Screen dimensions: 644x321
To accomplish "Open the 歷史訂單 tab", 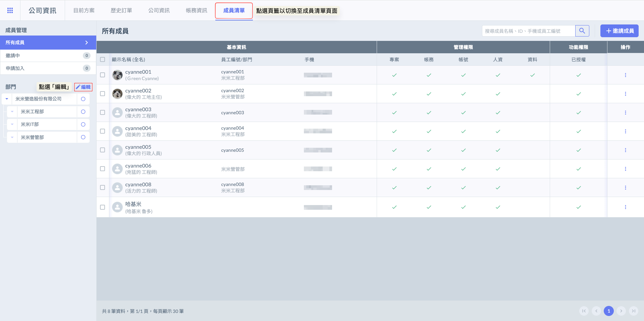I will coord(121,10).
